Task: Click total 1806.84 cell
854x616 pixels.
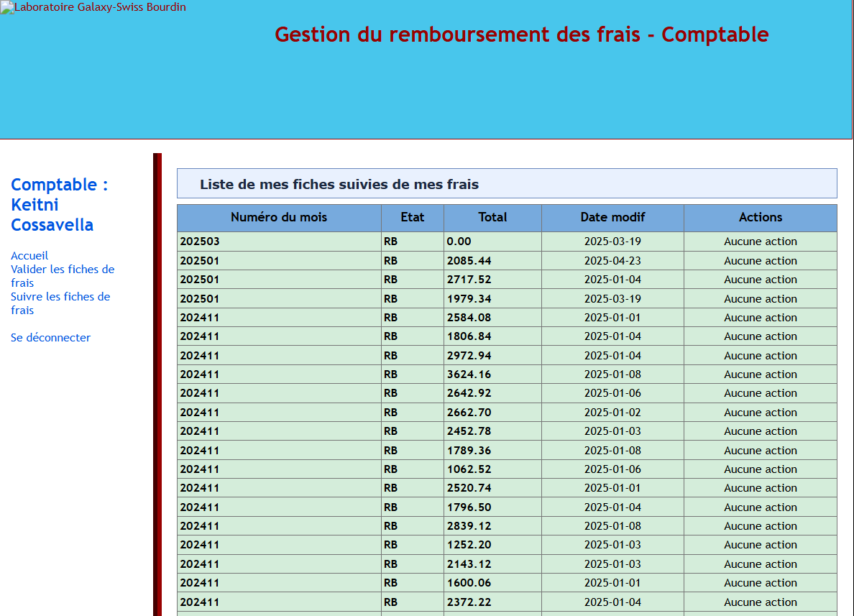Action: click(x=493, y=336)
